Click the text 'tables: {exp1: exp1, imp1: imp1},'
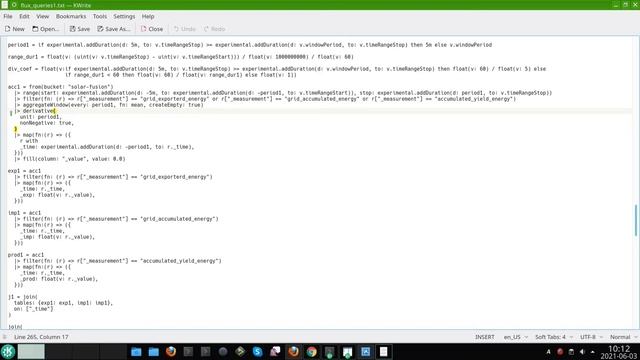 [63, 303]
